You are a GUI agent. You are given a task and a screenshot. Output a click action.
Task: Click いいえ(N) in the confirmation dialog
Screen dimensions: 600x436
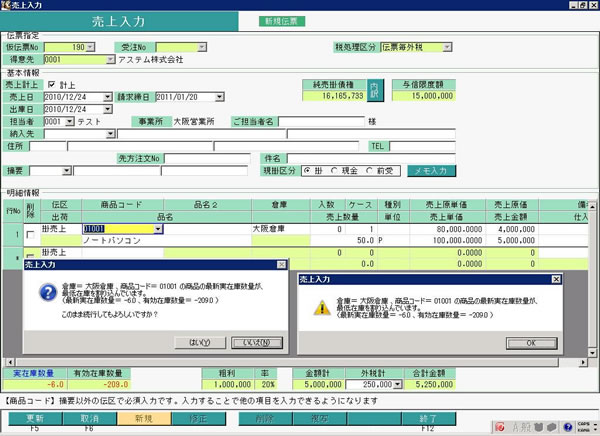tap(257, 343)
